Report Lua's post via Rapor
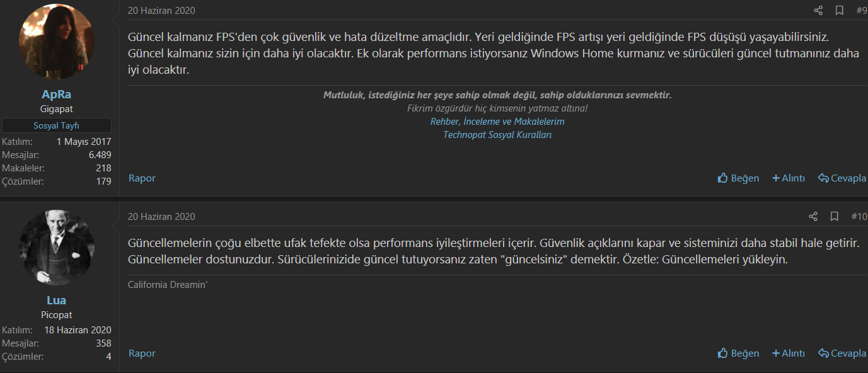Screen dimensions: 868x373 (142, 353)
